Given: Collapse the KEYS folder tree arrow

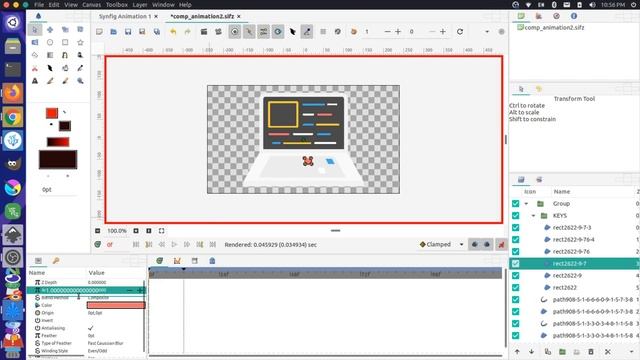Looking at the screenshot, I should pyautogui.click(x=533, y=216).
